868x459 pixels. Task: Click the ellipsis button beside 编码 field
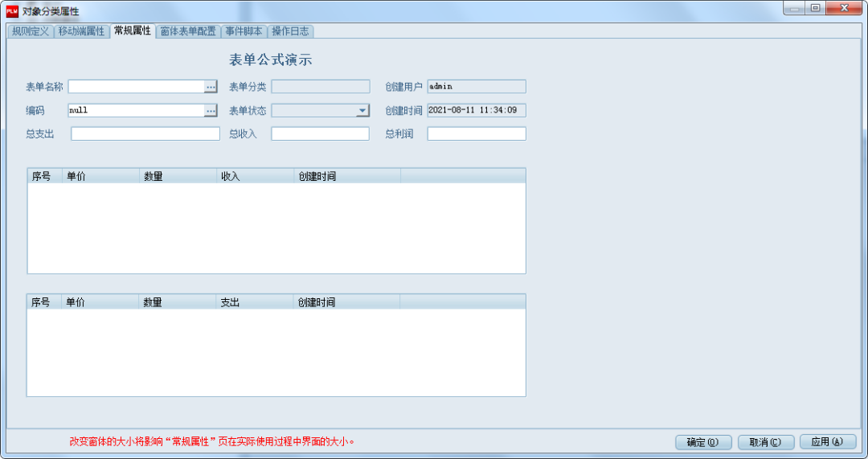211,111
